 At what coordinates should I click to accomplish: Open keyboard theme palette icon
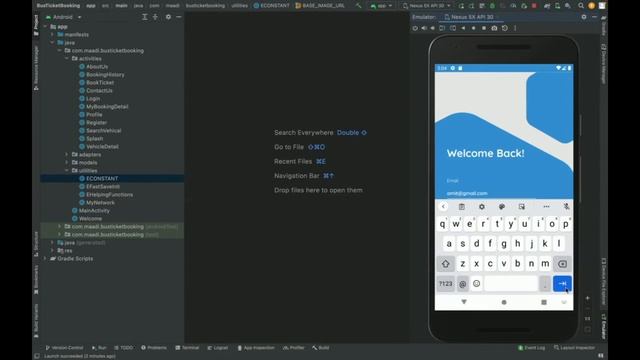click(x=502, y=207)
